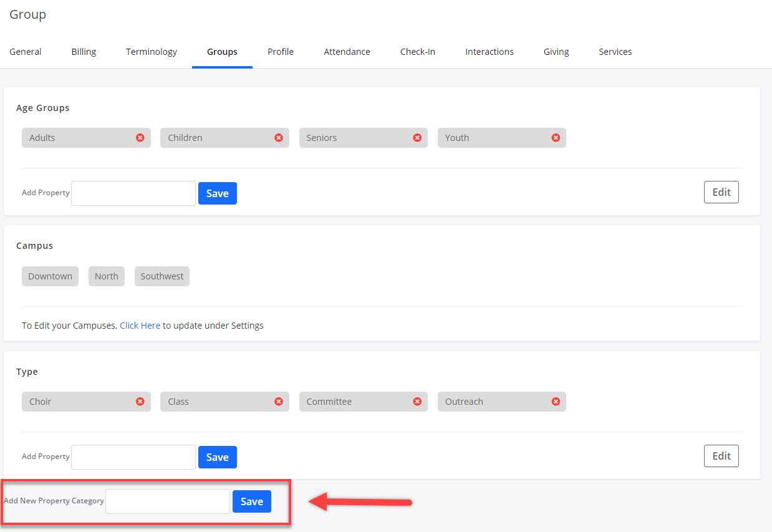The image size is (772, 532).
Task: Save new Type property
Action: click(218, 457)
